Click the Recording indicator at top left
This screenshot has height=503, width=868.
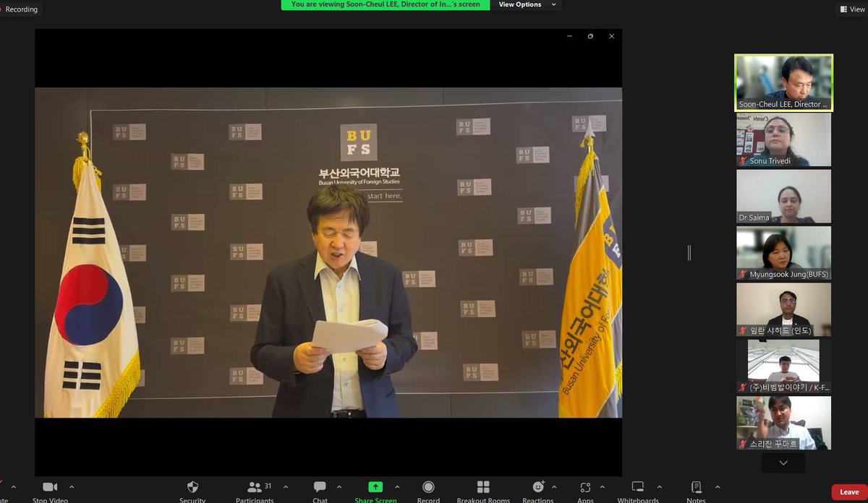click(21, 9)
